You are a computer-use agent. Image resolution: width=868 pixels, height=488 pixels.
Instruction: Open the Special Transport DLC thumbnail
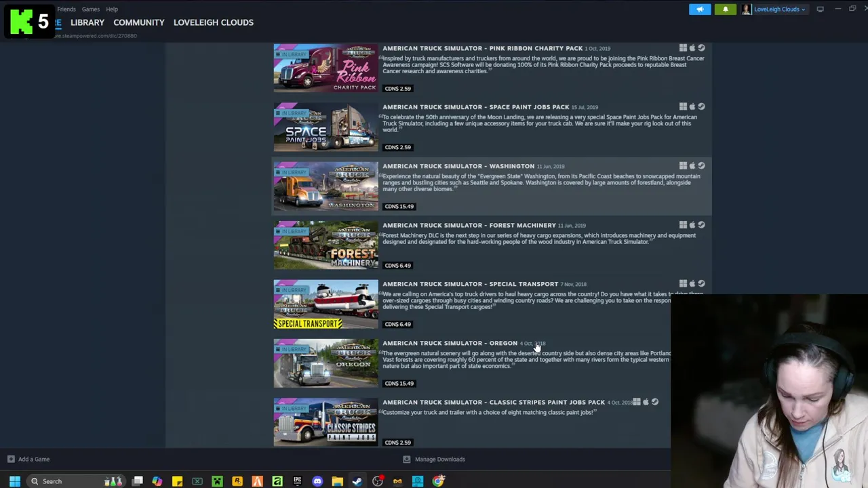326,304
